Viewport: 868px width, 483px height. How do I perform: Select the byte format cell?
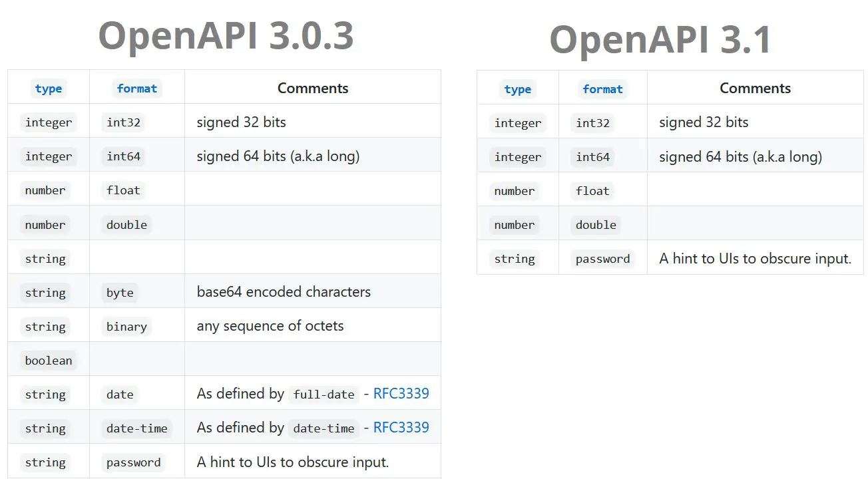coord(120,293)
